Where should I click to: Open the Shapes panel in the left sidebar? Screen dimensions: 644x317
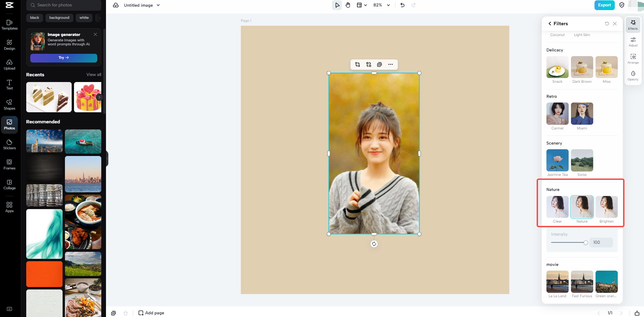pos(9,104)
